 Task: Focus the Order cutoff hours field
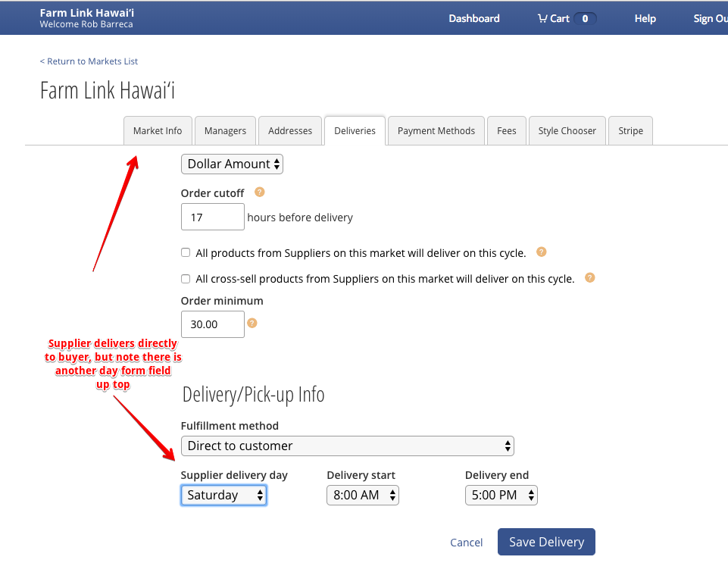tap(213, 217)
